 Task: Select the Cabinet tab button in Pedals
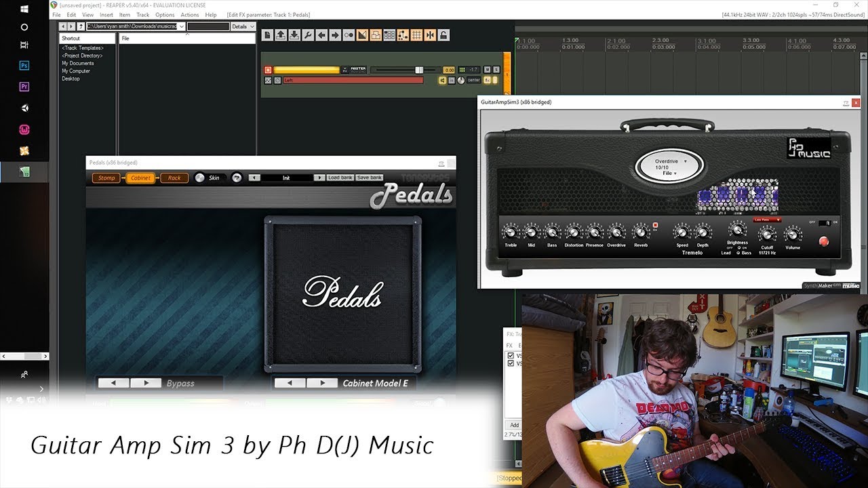(140, 178)
